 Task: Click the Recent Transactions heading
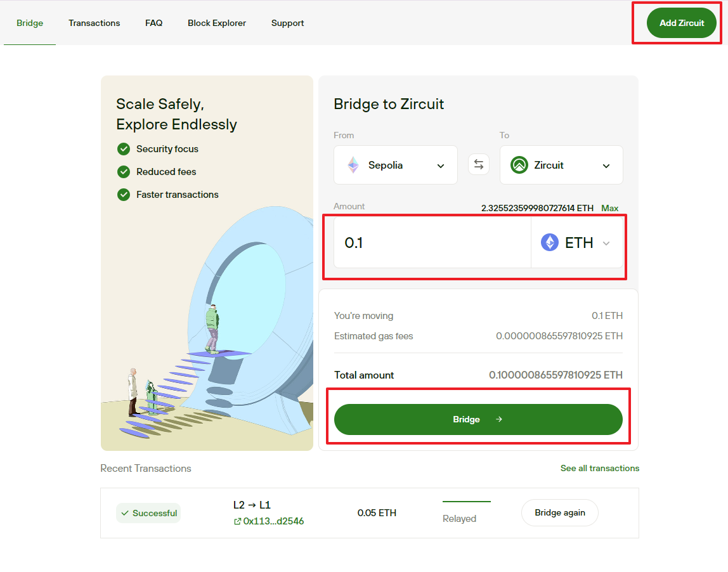146,468
